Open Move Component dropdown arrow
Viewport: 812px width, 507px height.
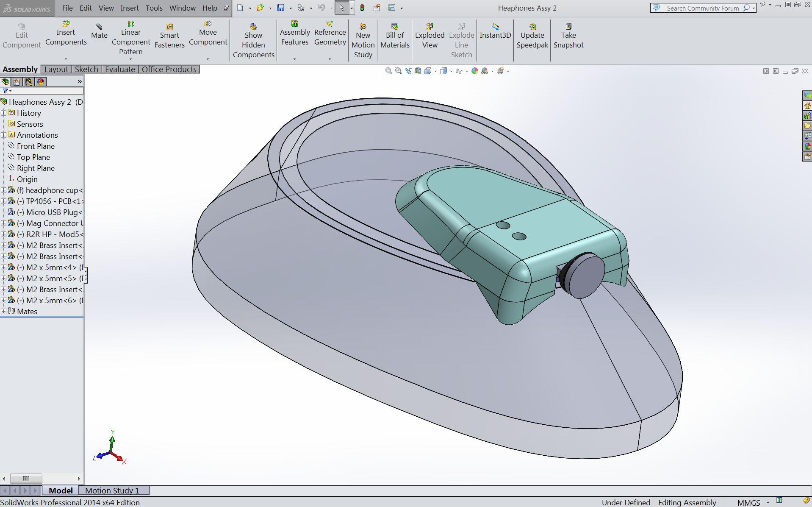point(208,59)
